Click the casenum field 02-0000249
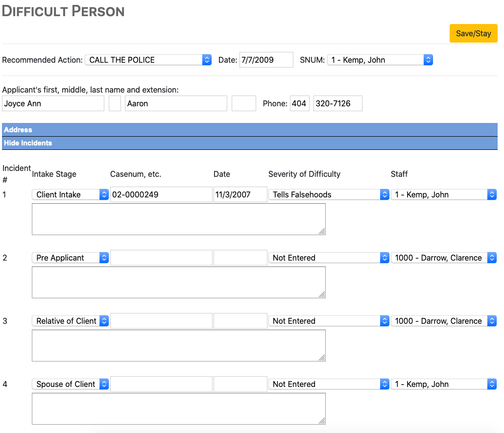The height and width of the screenshot is (433, 504). click(x=161, y=194)
